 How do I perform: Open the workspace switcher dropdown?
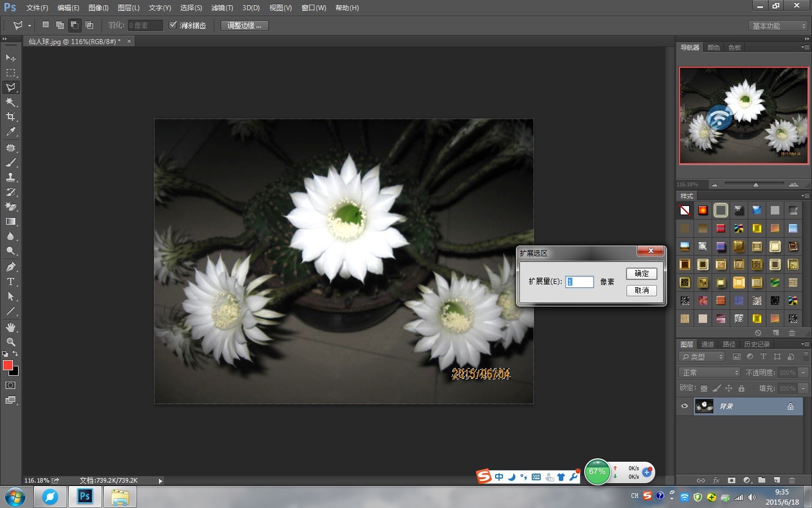(779, 26)
